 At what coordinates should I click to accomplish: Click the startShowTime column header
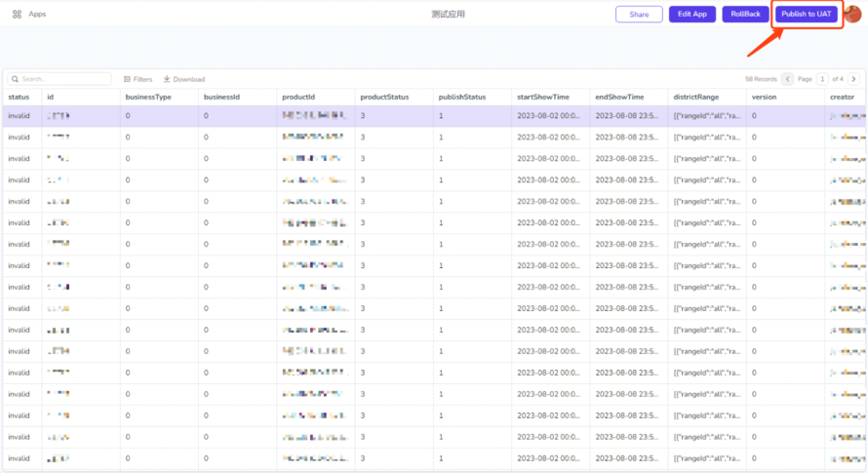click(x=541, y=98)
